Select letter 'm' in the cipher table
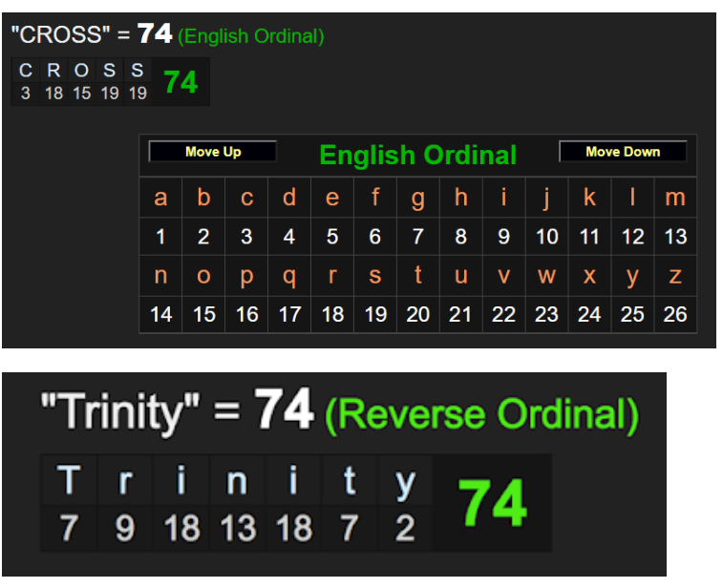Image resolution: width=723 pixels, height=588 pixels. click(675, 198)
